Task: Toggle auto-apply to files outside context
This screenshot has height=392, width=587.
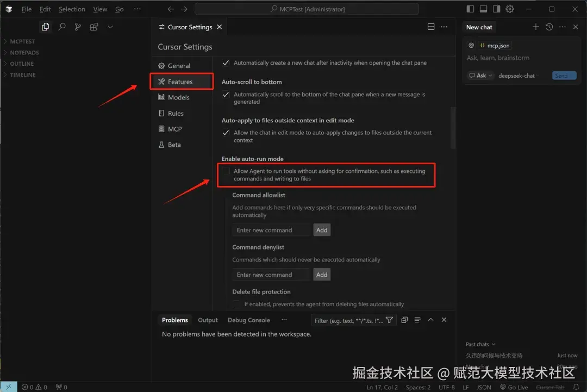Action: (x=226, y=133)
